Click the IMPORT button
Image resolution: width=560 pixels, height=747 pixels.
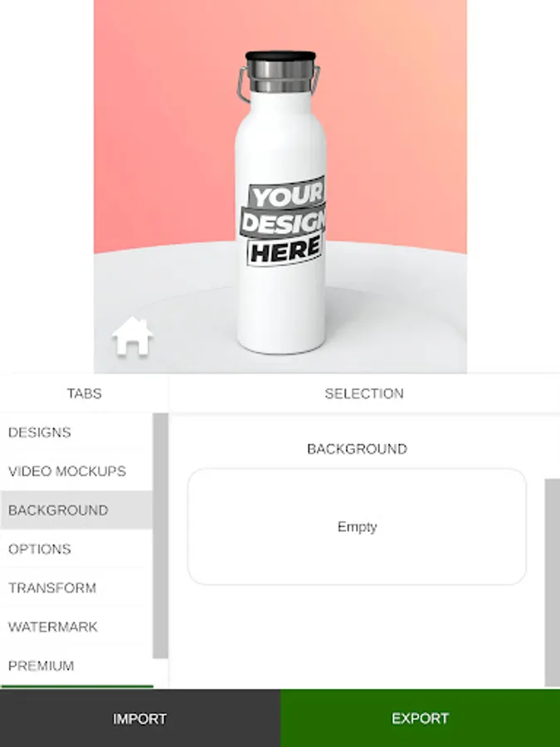pyautogui.click(x=140, y=719)
